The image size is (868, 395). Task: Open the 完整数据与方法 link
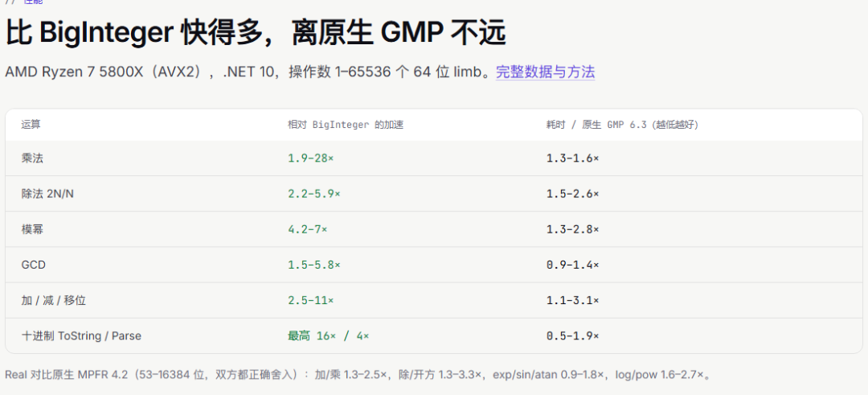pos(545,72)
